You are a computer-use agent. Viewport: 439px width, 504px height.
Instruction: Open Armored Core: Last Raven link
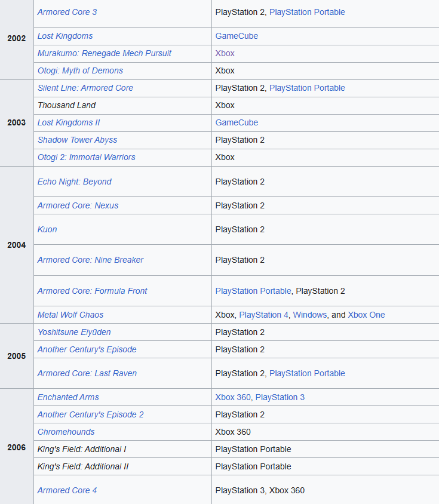tap(87, 373)
